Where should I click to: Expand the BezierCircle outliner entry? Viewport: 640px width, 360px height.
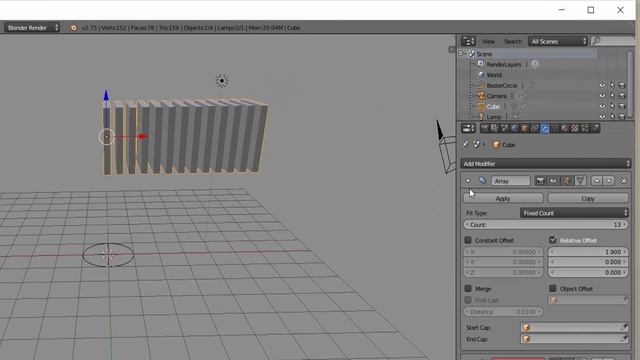pyautogui.click(x=471, y=85)
